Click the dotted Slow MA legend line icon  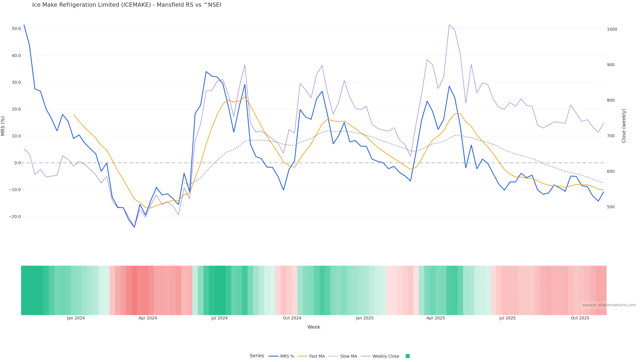[333, 356]
